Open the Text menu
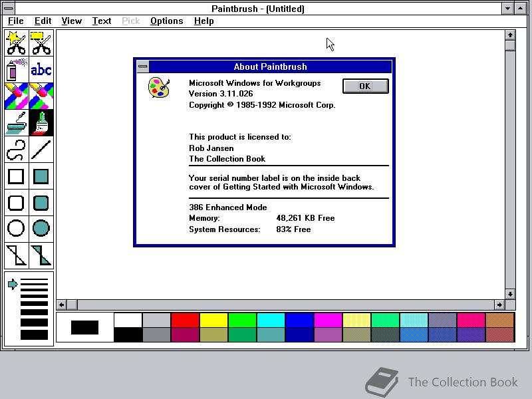The image size is (532, 399). [x=102, y=21]
